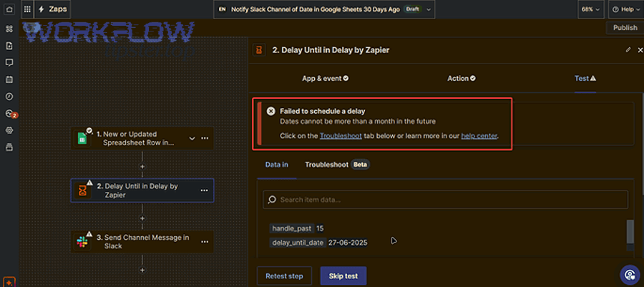The width and height of the screenshot is (644, 287).
Task: Click the Skip test button
Action: click(x=343, y=276)
